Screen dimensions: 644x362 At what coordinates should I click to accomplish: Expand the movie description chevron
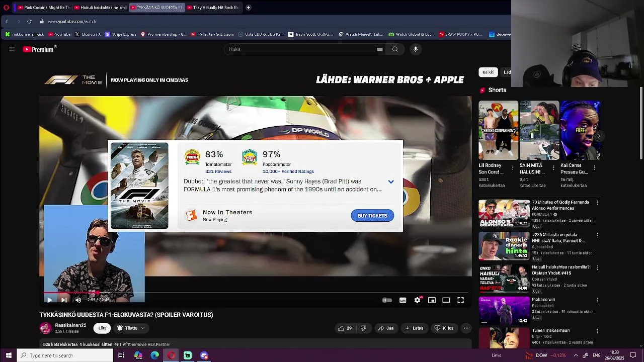click(391, 182)
